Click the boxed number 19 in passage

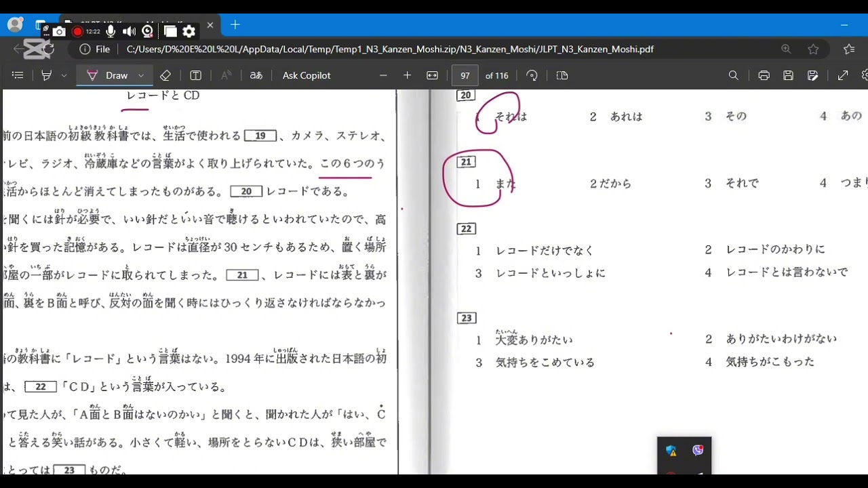click(260, 136)
